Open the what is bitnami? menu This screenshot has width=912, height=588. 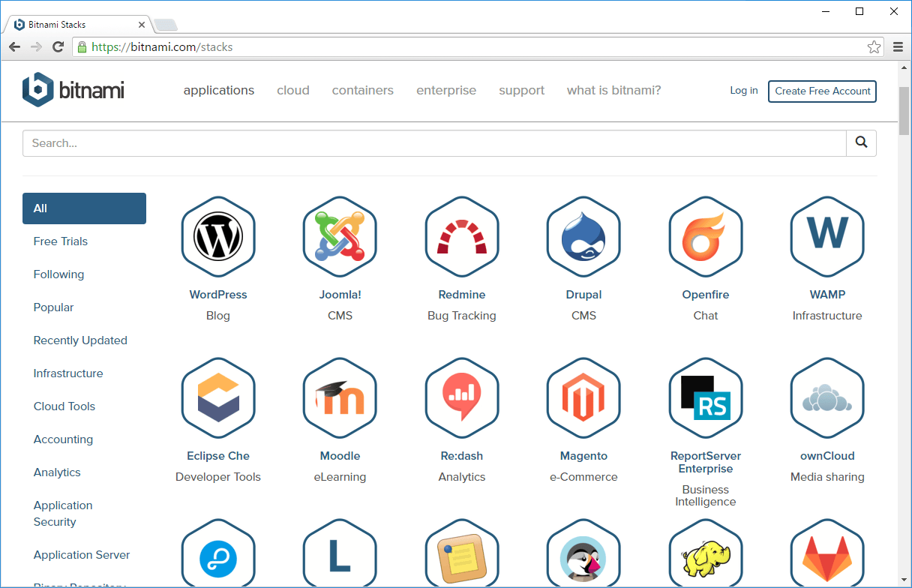coord(614,91)
